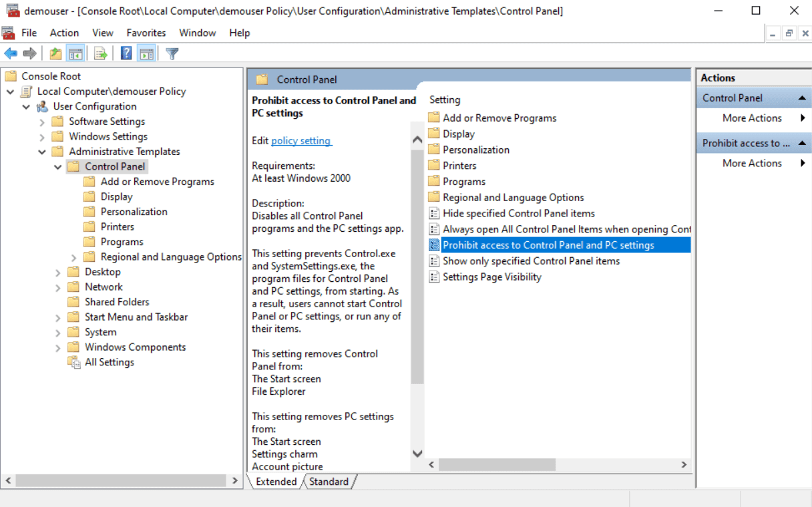Click the MMC system icon left of File

coord(8,33)
